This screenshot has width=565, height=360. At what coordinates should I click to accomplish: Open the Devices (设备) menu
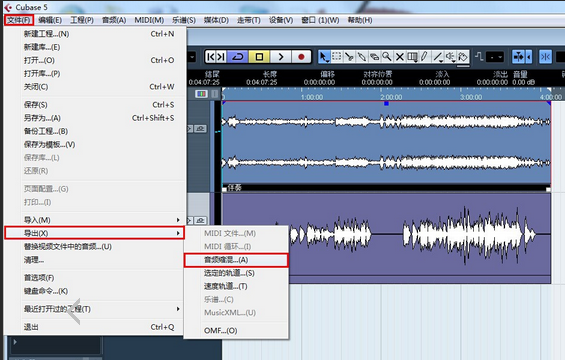click(281, 20)
